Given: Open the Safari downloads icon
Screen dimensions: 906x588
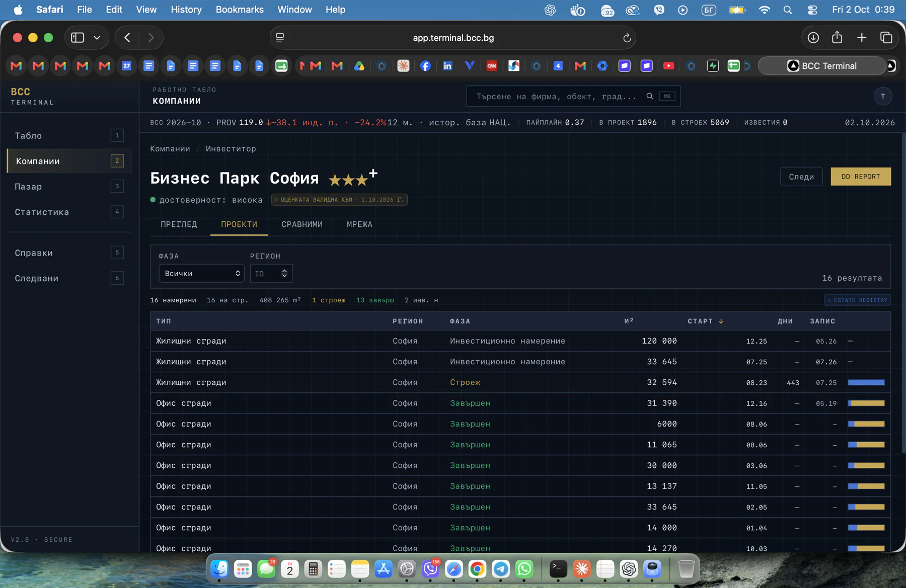Looking at the screenshot, I should (813, 38).
